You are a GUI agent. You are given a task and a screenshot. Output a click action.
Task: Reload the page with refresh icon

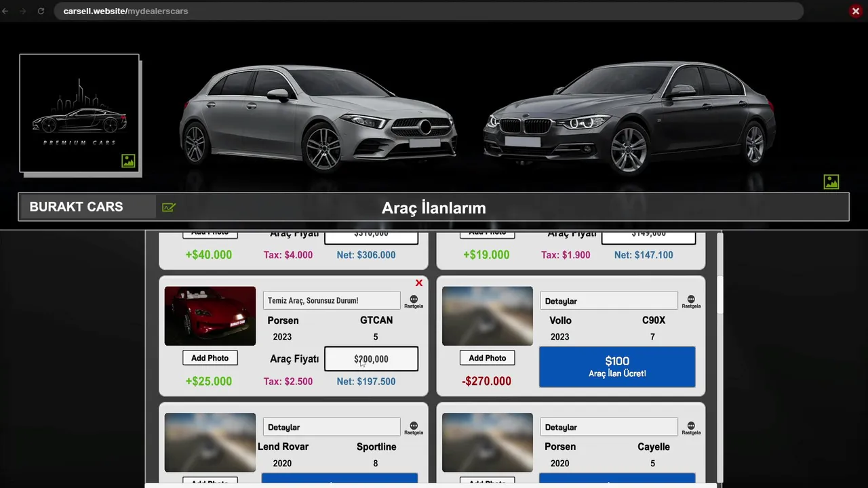(x=41, y=11)
